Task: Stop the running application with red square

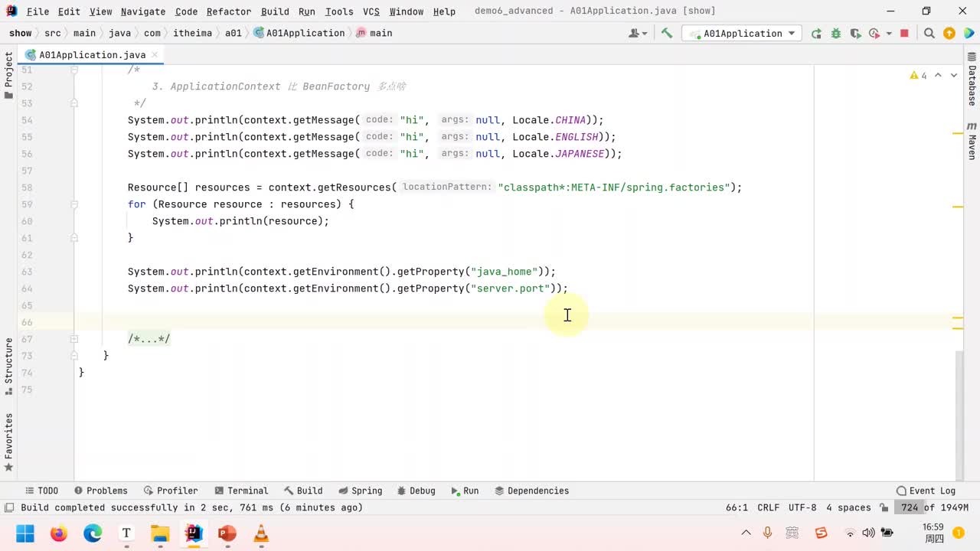Action: (904, 33)
